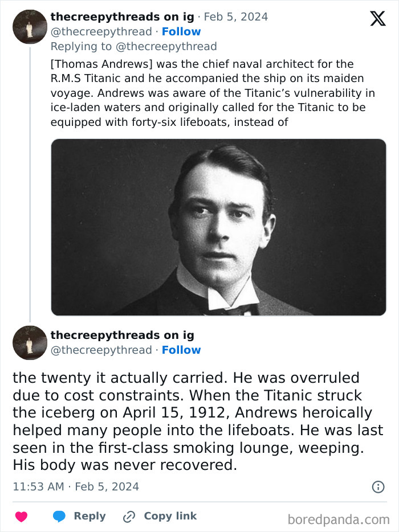Viewport: 399px width, 532px height.
Task: Click Follow on the second reply
Action: tap(182, 350)
